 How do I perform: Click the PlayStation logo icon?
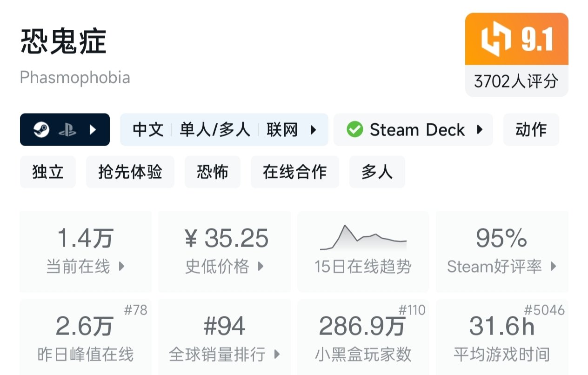click(67, 130)
